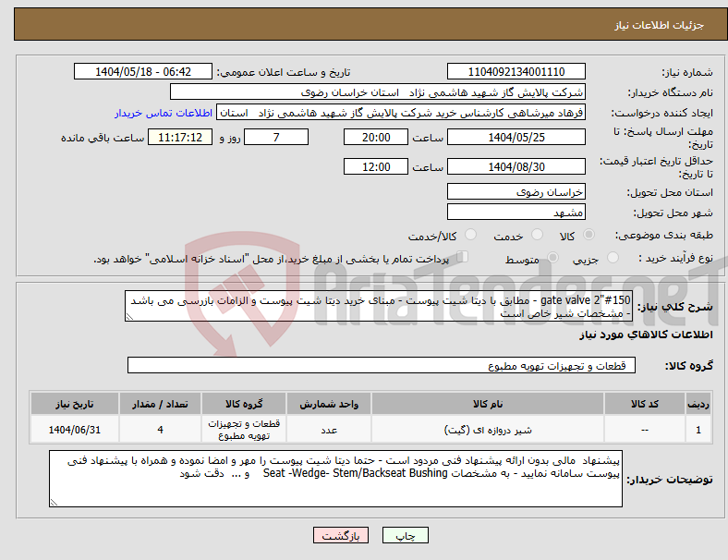This screenshot has width=728, height=560.
Task: Click the buyer notes text area
Action: click(x=335, y=479)
